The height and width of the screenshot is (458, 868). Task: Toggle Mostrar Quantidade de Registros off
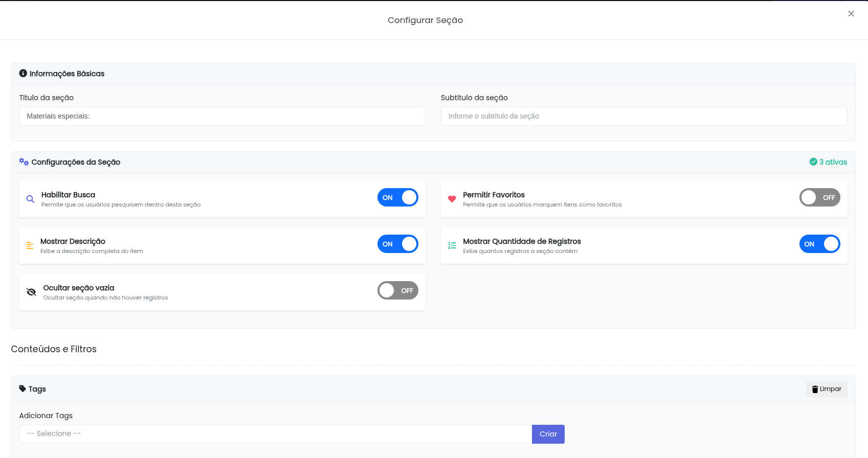coord(819,244)
